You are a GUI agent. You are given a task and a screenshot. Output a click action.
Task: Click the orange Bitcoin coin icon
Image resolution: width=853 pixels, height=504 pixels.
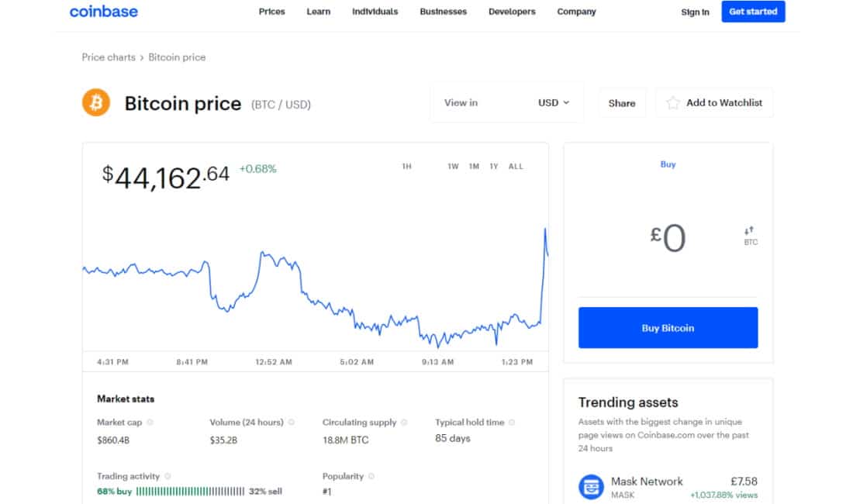(x=95, y=102)
